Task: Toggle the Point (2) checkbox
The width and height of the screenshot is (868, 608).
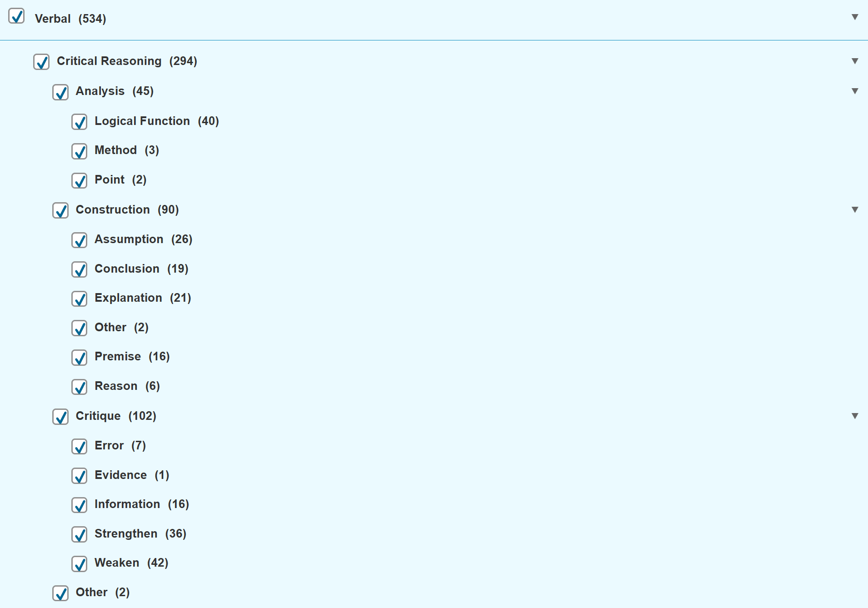Action: tap(80, 180)
